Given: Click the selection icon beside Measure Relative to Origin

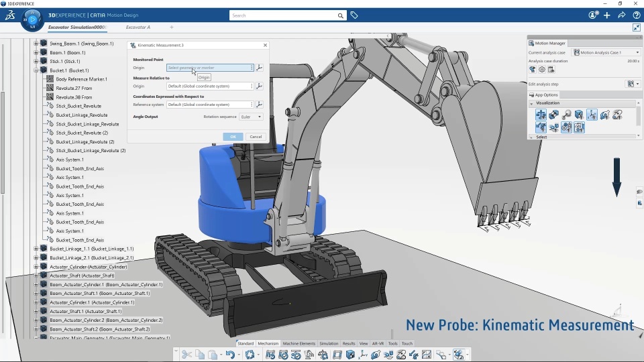Looking at the screenshot, I should point(259,86).
